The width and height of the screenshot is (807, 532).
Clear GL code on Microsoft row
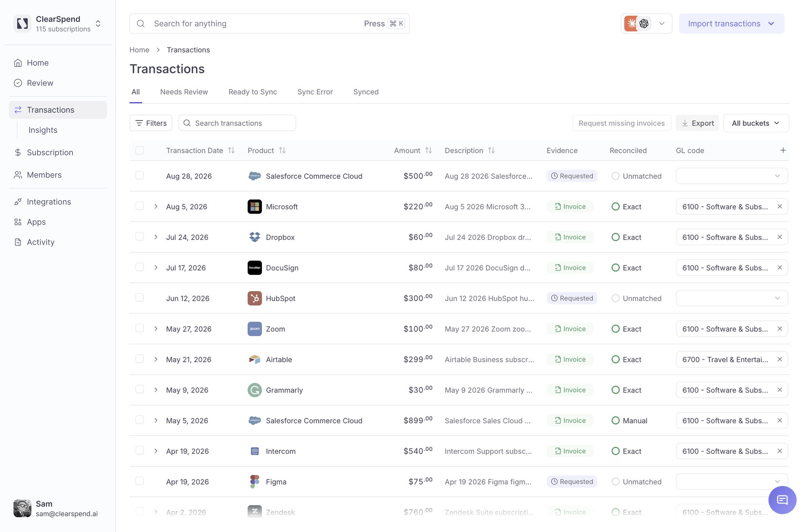(780, 207)
